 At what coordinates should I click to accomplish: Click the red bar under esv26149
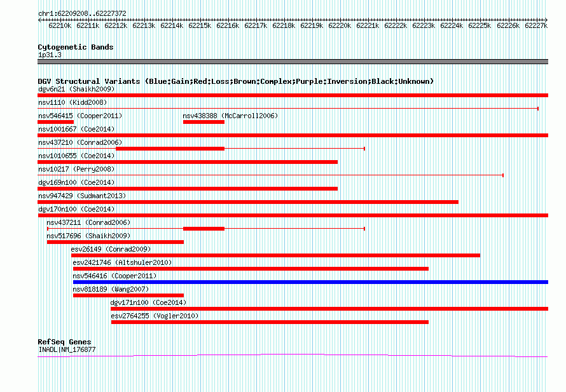pos(275,255)
